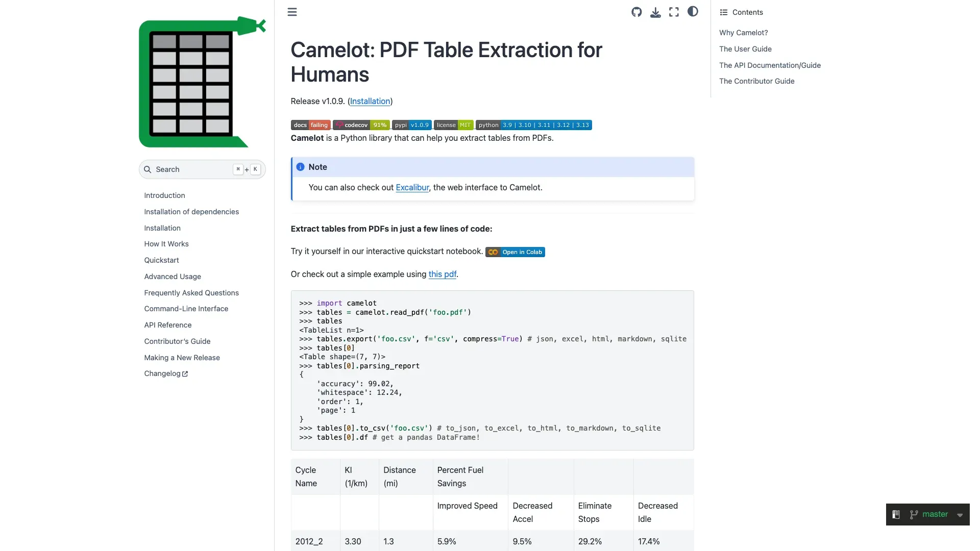Click the download documentation icon
This screenshot has height=551, width=980.
click(x=655, y=12)
